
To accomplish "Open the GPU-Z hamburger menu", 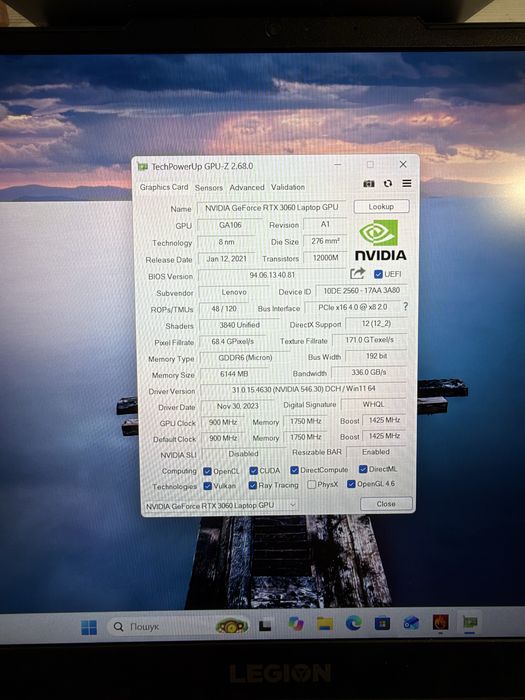I will click(x=406, y=183).
